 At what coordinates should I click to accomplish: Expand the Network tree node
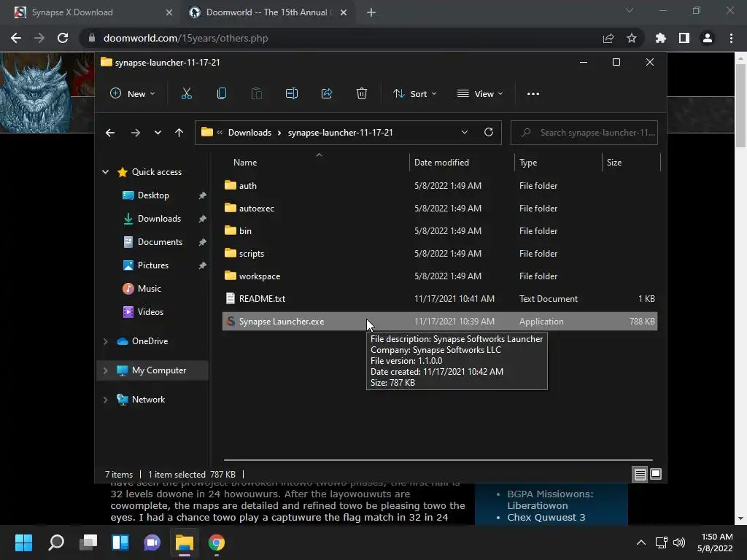pyautogui.click(x=105, y=400)
